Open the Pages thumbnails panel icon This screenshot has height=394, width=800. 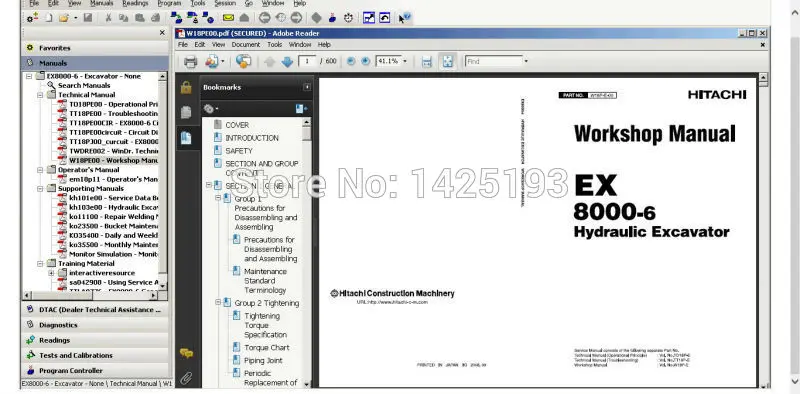[186, 112]
